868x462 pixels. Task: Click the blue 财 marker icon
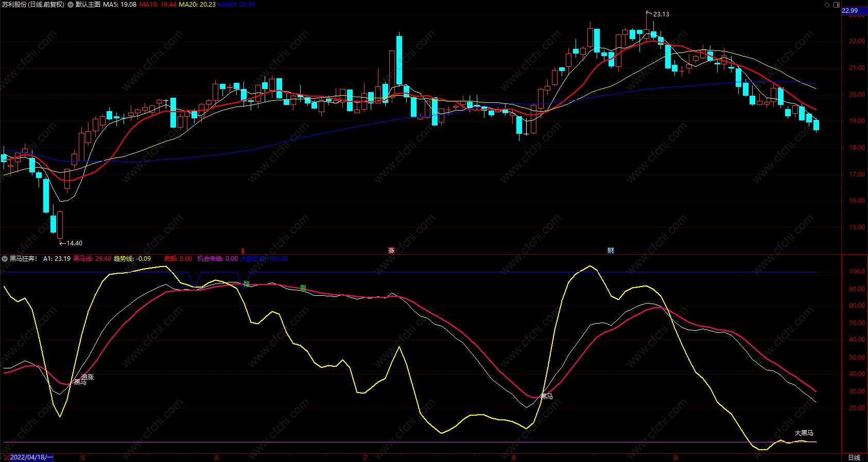pyautogui.click(x=611, y=251)
